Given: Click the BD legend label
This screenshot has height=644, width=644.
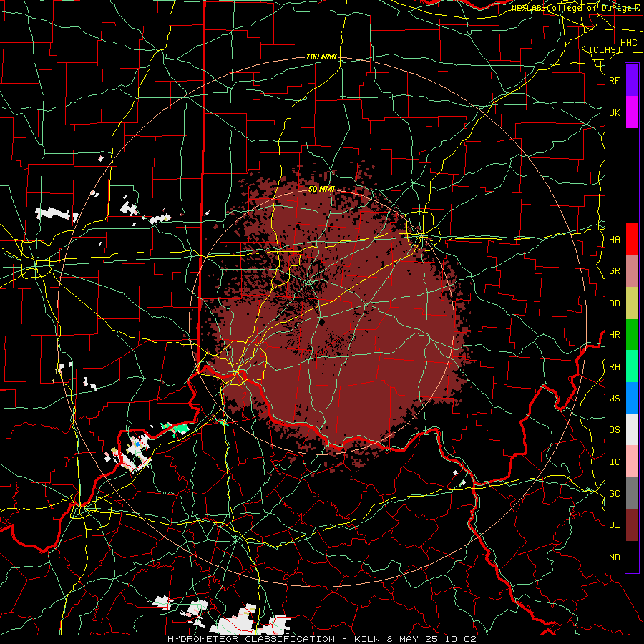Looking at the screenshot, I should (x=614, y=303).
